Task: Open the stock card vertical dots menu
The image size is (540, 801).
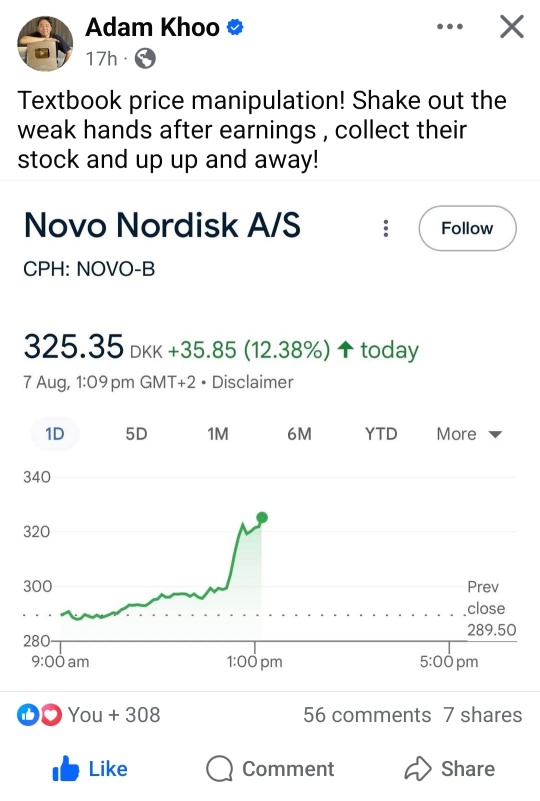Action: tap(386, 228)
